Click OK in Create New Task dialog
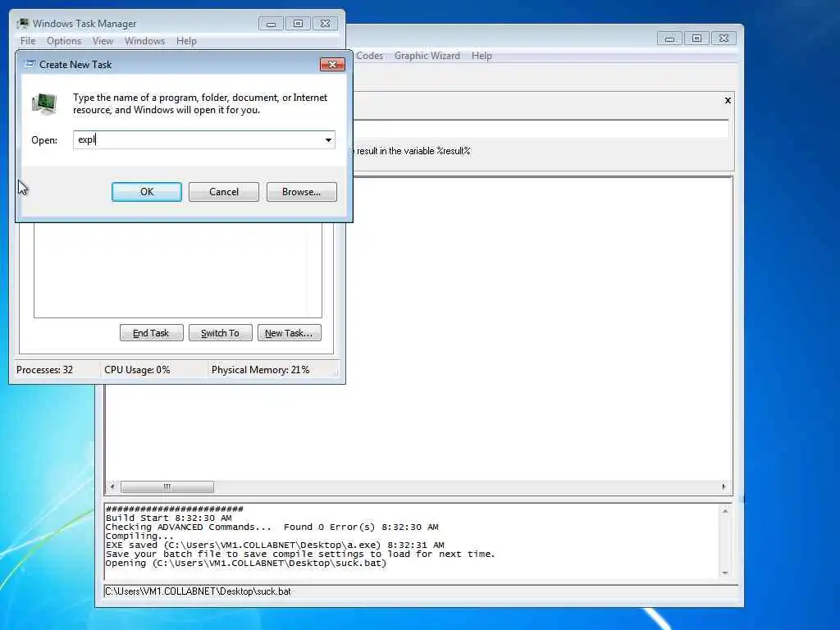This screenshot has height=630, width=840. point(146,192)
